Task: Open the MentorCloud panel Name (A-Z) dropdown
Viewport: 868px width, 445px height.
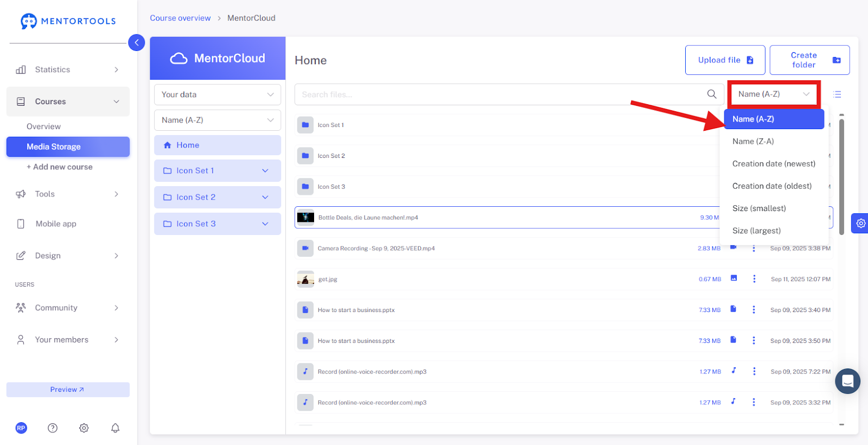Action: 218,120
